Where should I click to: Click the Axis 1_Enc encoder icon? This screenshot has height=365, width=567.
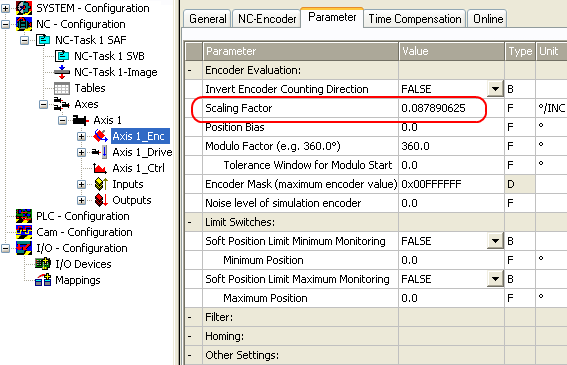(x=100, y=136)
